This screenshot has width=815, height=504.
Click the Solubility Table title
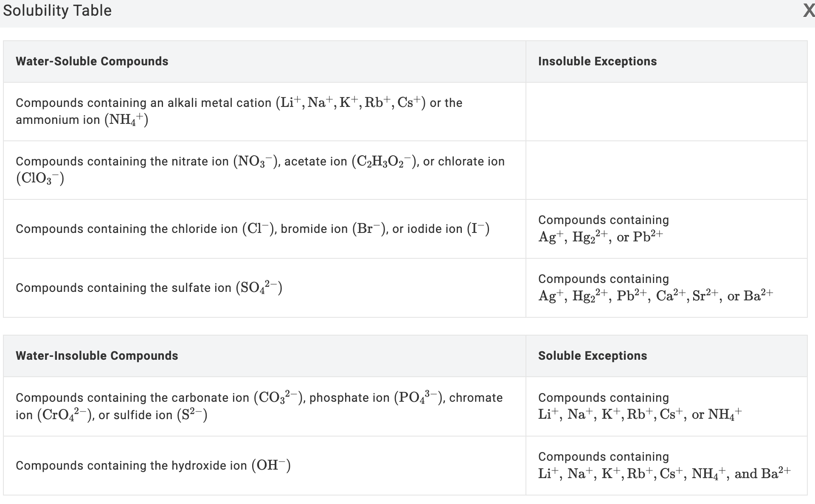tap(57, 11)
